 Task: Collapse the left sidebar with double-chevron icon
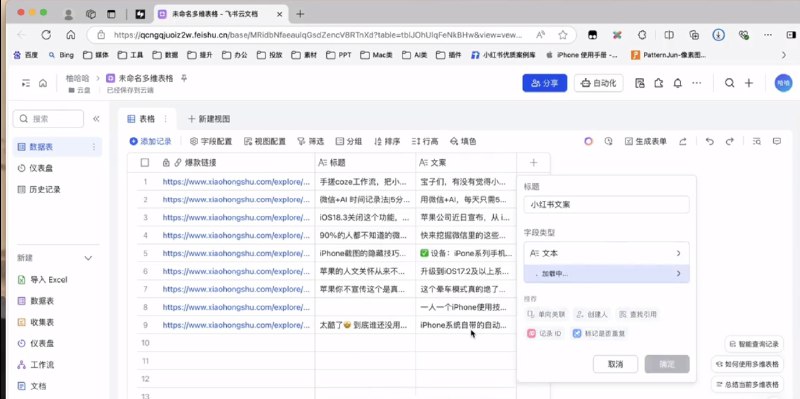pos(96,119)
